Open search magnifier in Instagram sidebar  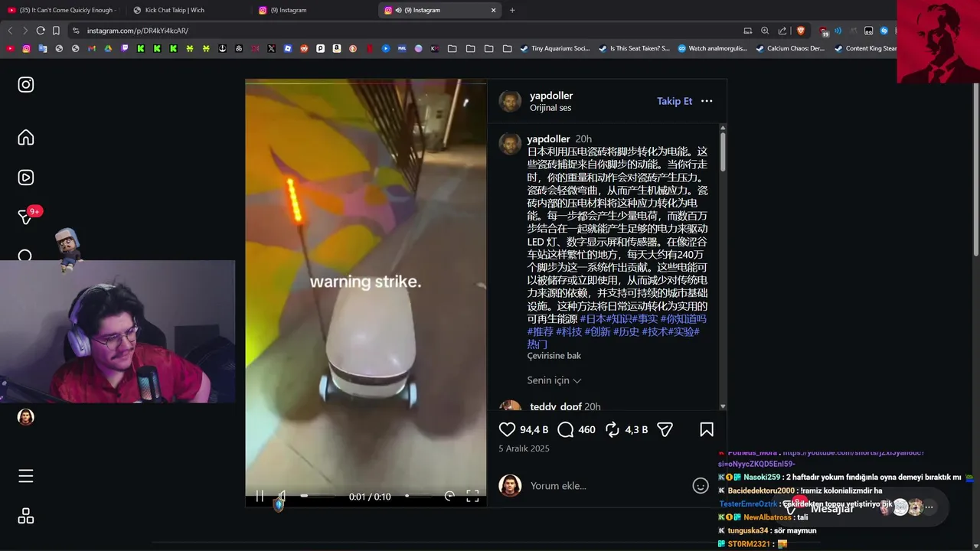(25, 256)
